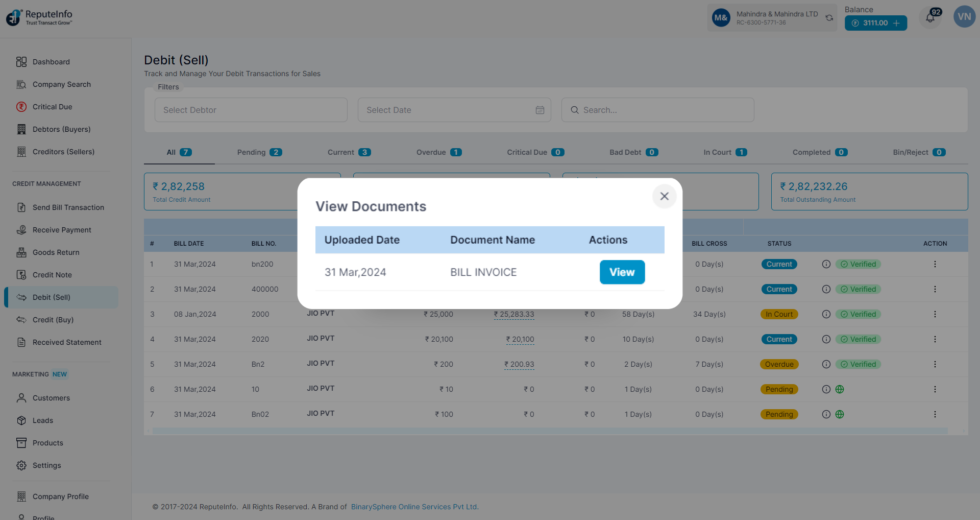Open Critical Due in the sidebar
The width and height of the screenshot is (980, 520).
pyautogui.click(x=52, y=107)
